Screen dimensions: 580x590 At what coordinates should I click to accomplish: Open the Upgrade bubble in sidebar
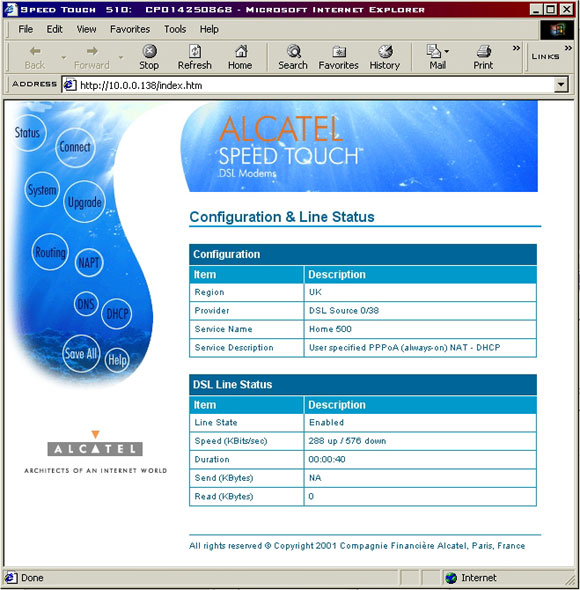pyautogui.click(x=84, y=202)
